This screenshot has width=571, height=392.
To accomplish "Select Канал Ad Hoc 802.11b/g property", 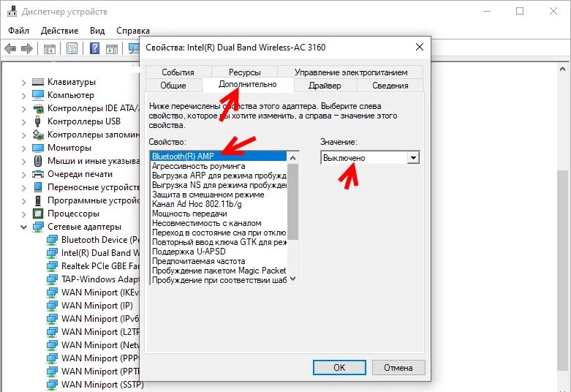I will 219,204.
